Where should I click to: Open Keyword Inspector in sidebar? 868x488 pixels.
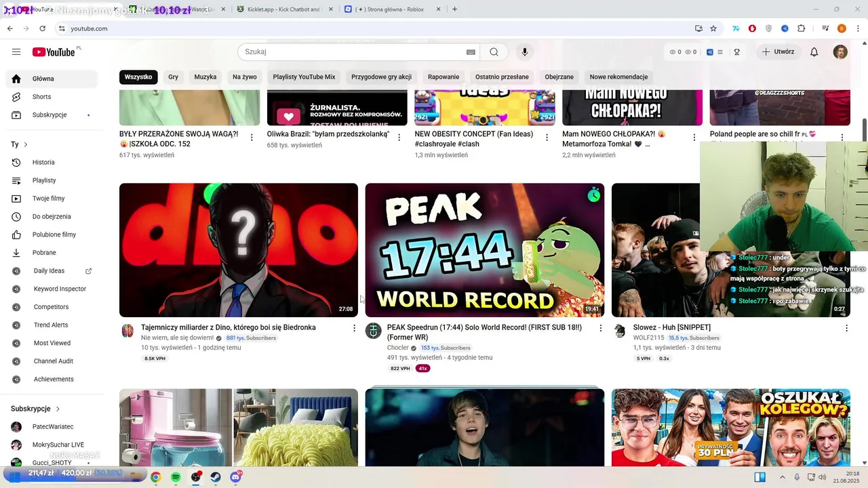pos(52,289)
